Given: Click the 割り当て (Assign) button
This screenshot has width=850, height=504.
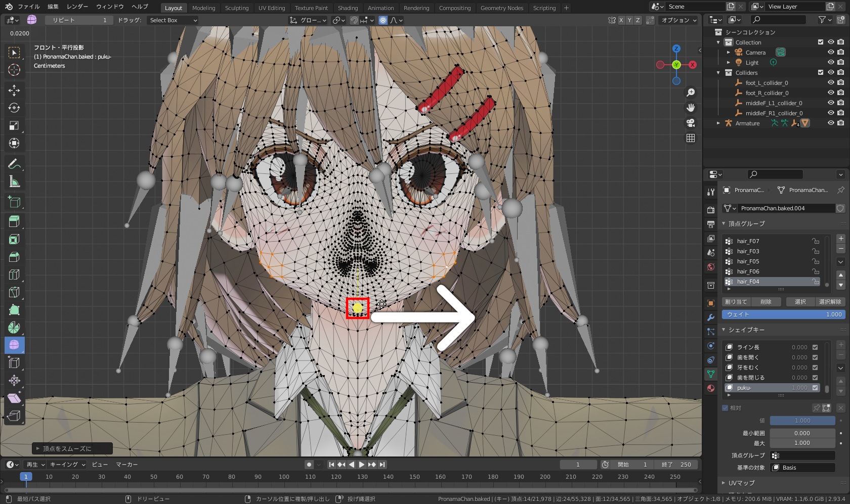Looking at the screenshot, I should [x=736, y=302].
